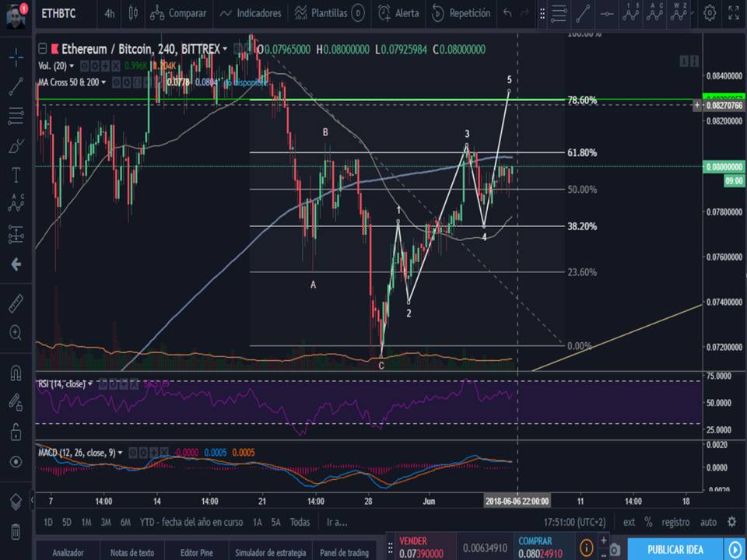Open the Indicadores menu

coord(251,13)
